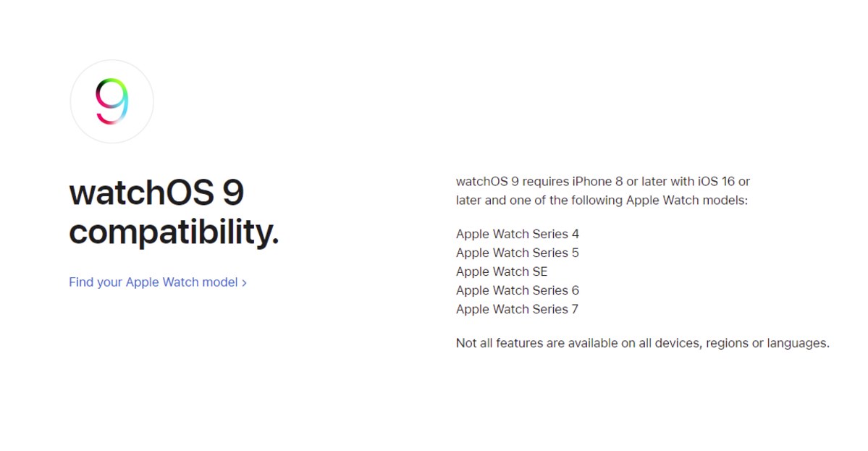Select the Apple Watch Series 6 list entry
Image resolution: width=868 pixels, height=451 pixels.
(x=517, y=290)
